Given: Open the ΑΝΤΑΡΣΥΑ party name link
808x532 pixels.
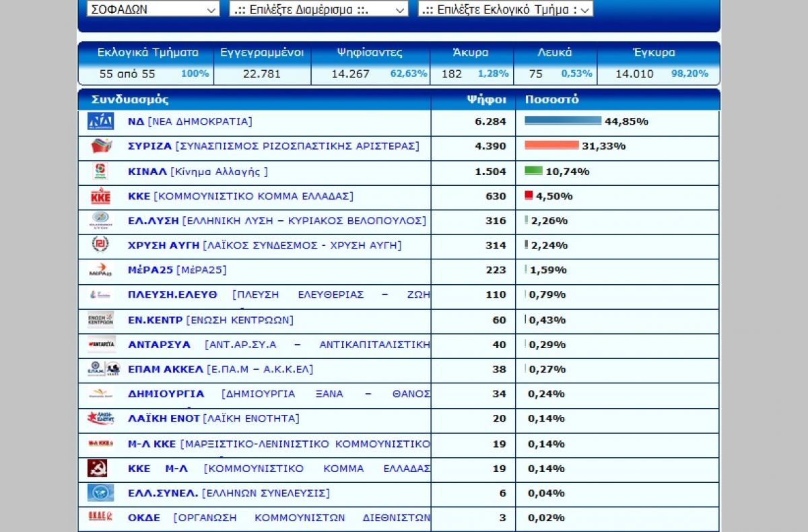Looking at the screenshot, I should click(279, 345).
